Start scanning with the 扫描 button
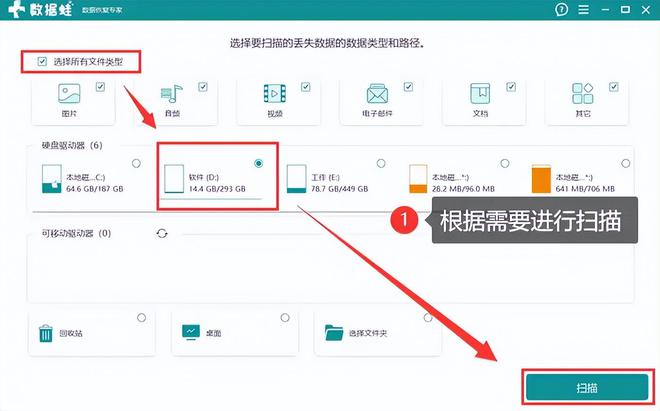The width and height of the screenshot is (660, 411). pos(587,387)
